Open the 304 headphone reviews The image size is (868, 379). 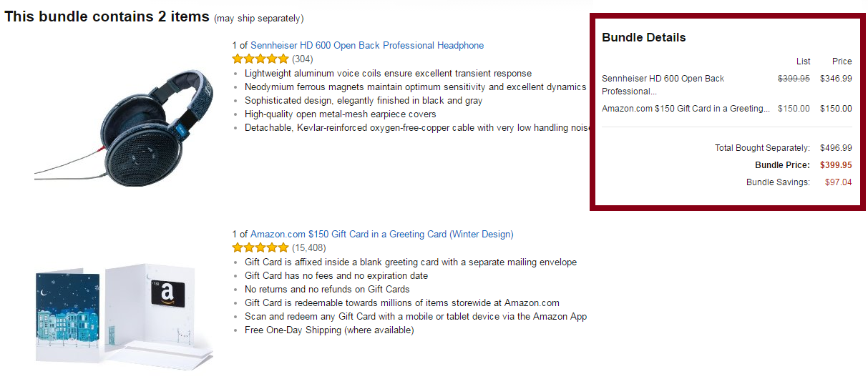pos(303,59)
